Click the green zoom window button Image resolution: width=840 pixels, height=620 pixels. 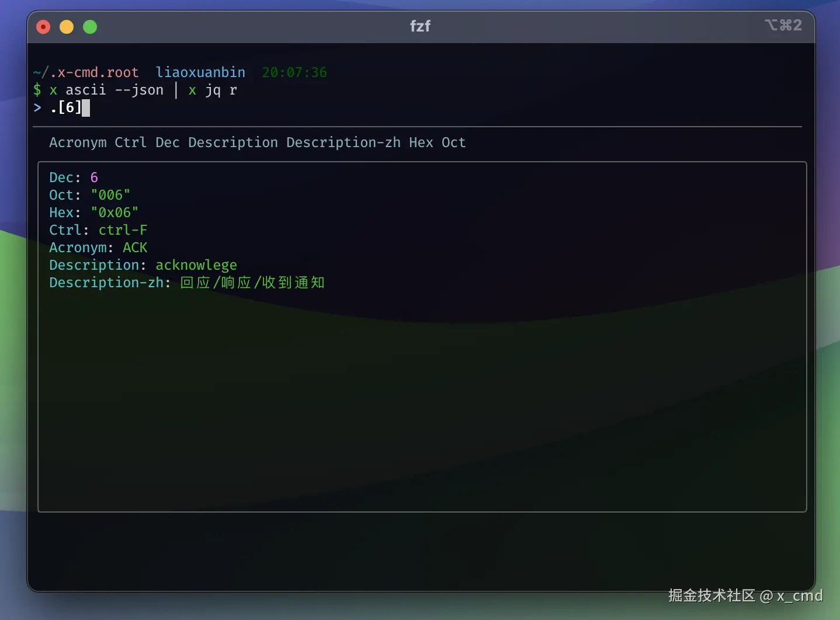(90, 27)
